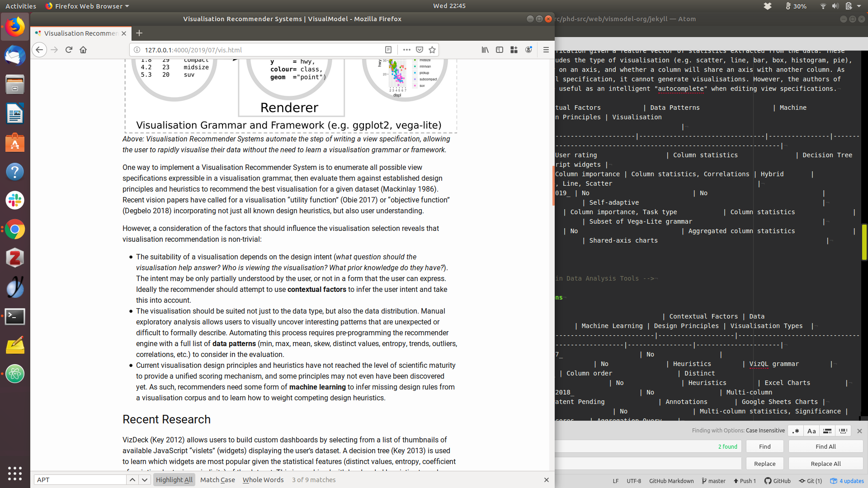
Task: Open Firefox Reader View icon
Action: click(388, 50)
